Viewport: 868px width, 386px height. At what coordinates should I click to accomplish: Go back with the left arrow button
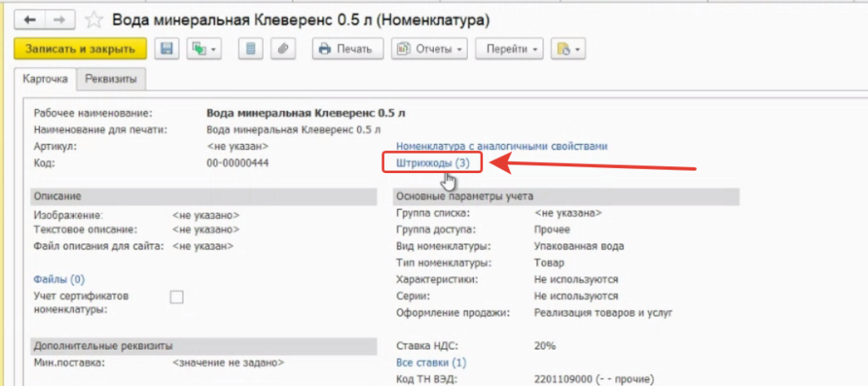coord(31,20)
